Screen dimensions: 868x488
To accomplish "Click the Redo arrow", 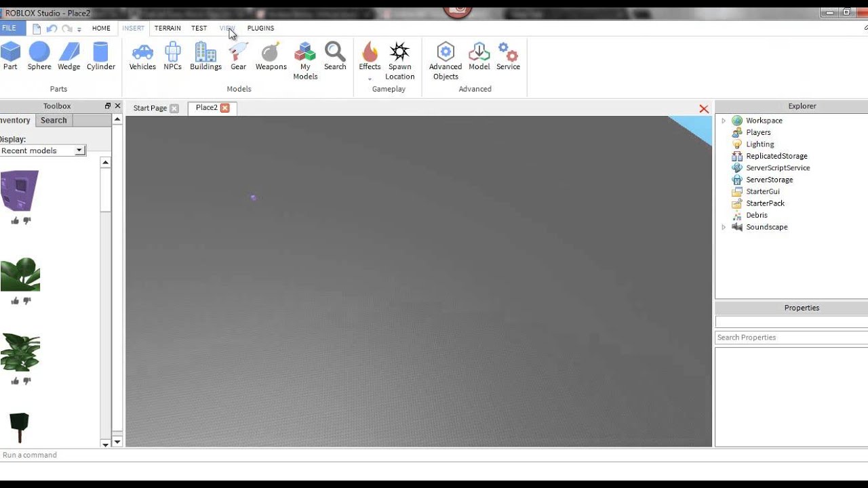I will pyautogui.click(x=66, y=28).
